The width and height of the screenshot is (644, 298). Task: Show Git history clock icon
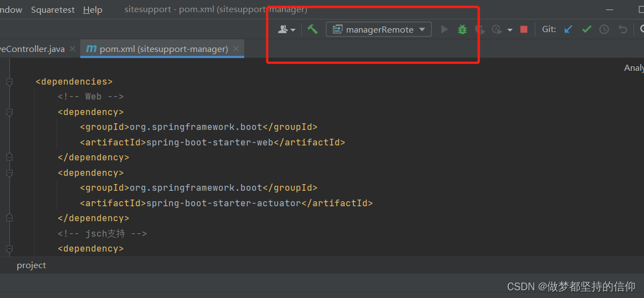coord(604,29)
